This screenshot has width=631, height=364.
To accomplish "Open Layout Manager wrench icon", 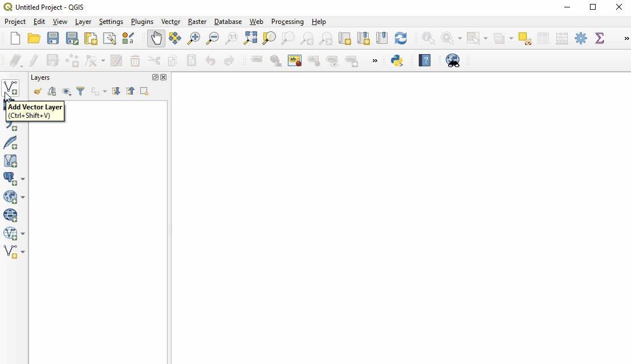I will pos(109,38).
